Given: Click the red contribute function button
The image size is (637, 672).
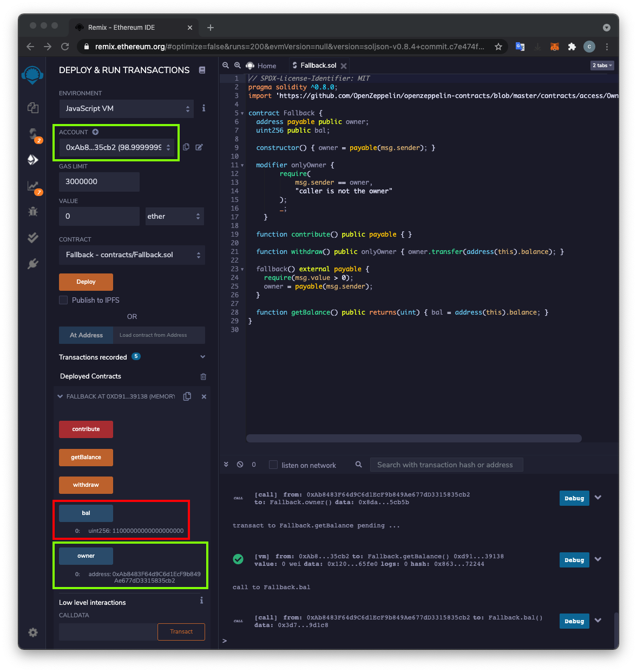Looking at the screenshot, I should pos(86,429).
